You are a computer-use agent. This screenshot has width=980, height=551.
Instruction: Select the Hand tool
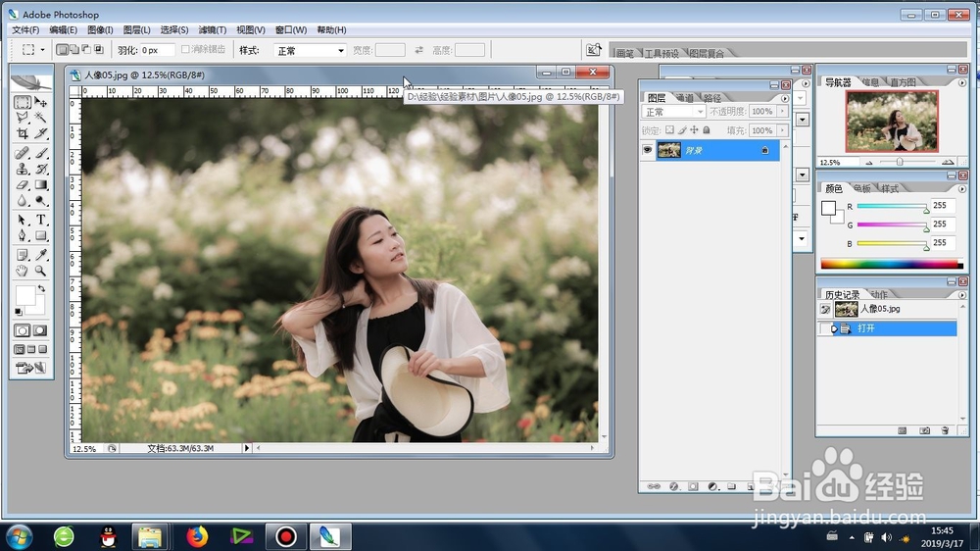22,271
